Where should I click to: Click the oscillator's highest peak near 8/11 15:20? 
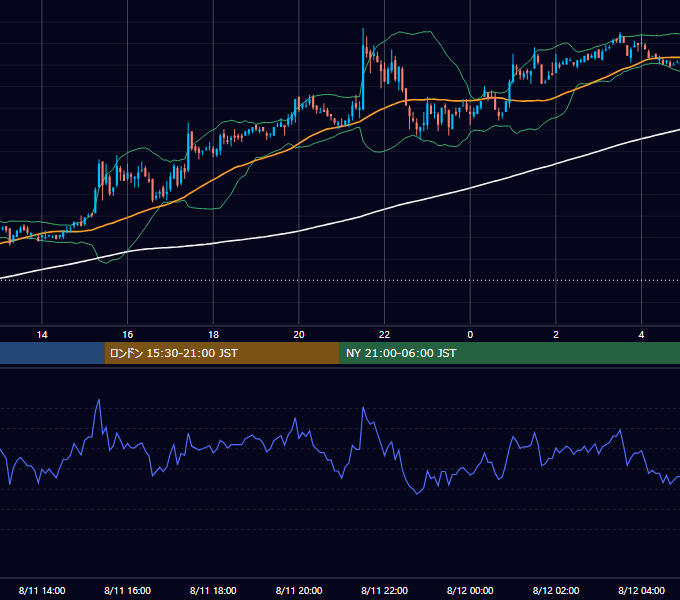pyautogui.click(x=99, y=400)
